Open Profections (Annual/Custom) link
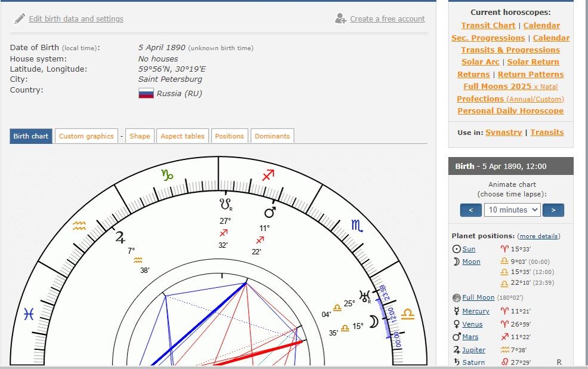588x369 pixels. [510, 99]
